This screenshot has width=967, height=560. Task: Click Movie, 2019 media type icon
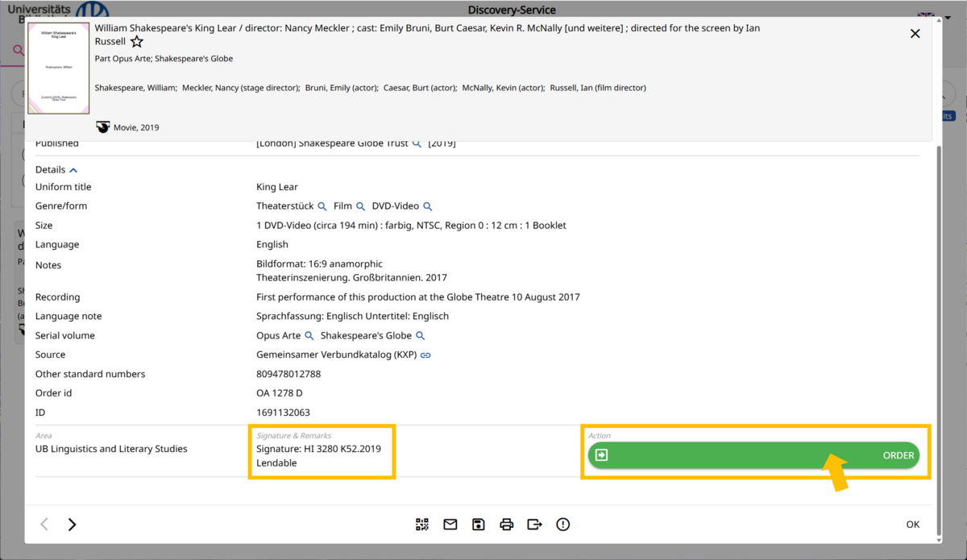pyautogui.click(x=102, y=127)
